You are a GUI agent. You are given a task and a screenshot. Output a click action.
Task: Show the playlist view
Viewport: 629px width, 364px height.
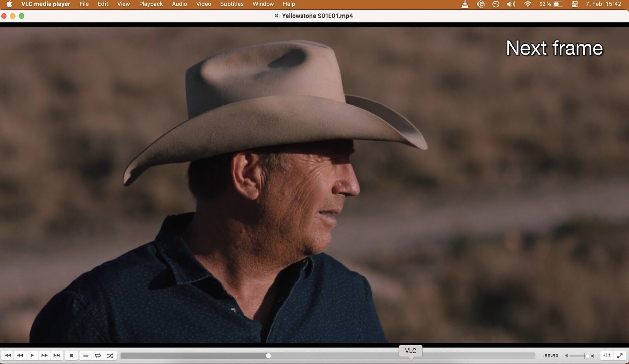(86, 355)
